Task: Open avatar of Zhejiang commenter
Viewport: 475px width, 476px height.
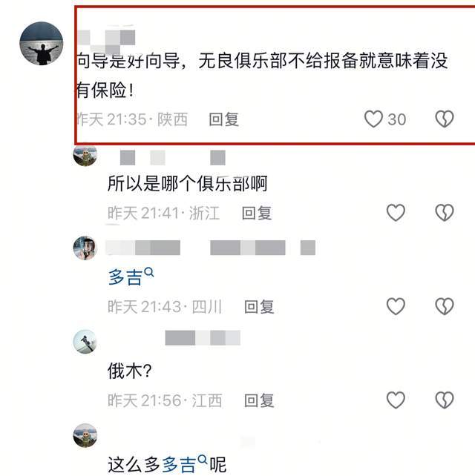Action: tap(85, 155)
